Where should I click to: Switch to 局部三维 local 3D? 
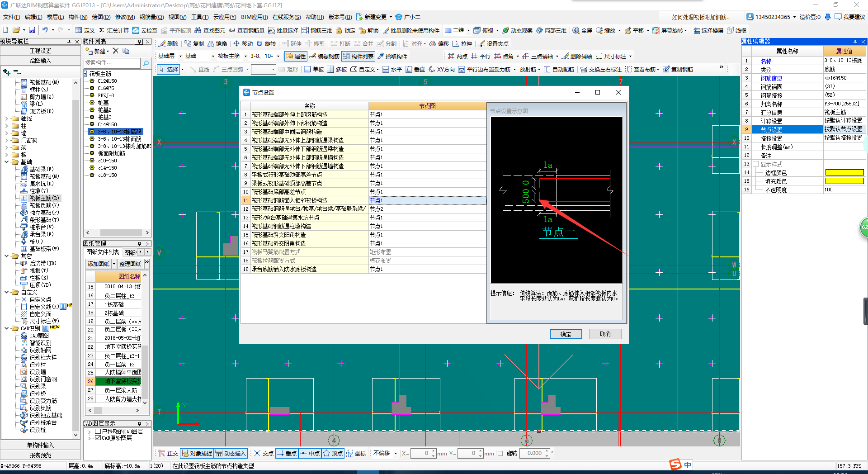tap(551, 30)
